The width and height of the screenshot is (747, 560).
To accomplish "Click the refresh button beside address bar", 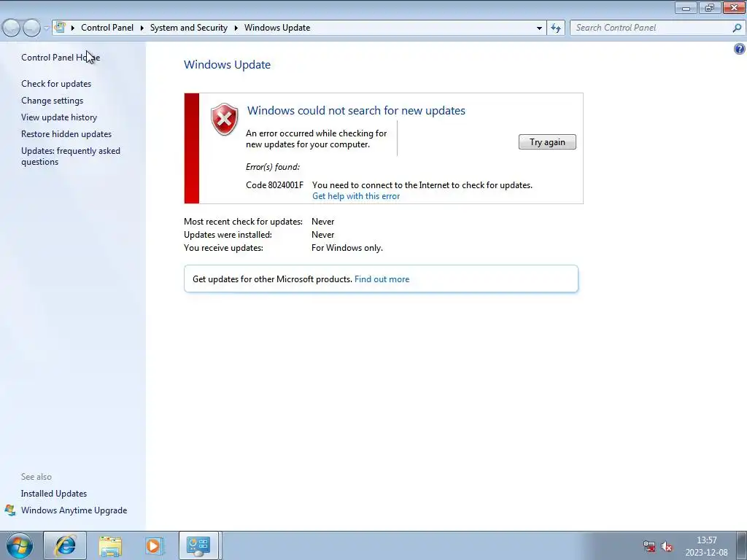I will (x=555, y=28).
